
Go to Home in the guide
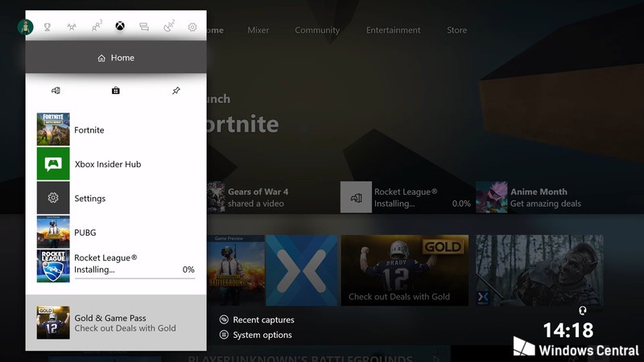point(116,57)
